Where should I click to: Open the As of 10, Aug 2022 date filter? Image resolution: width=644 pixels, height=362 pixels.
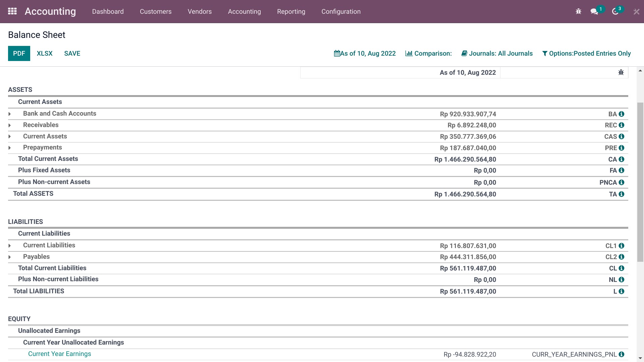coord(365,53)
